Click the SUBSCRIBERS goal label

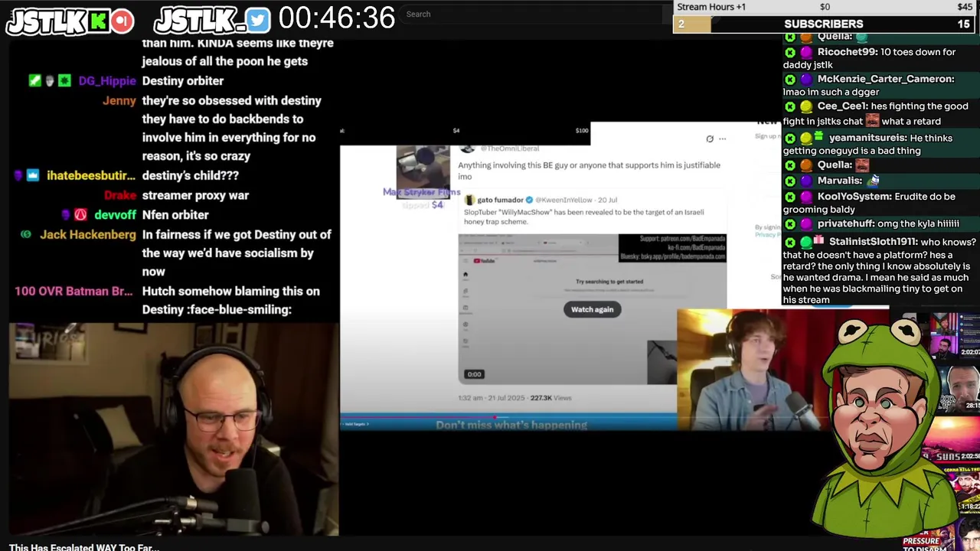823,24
